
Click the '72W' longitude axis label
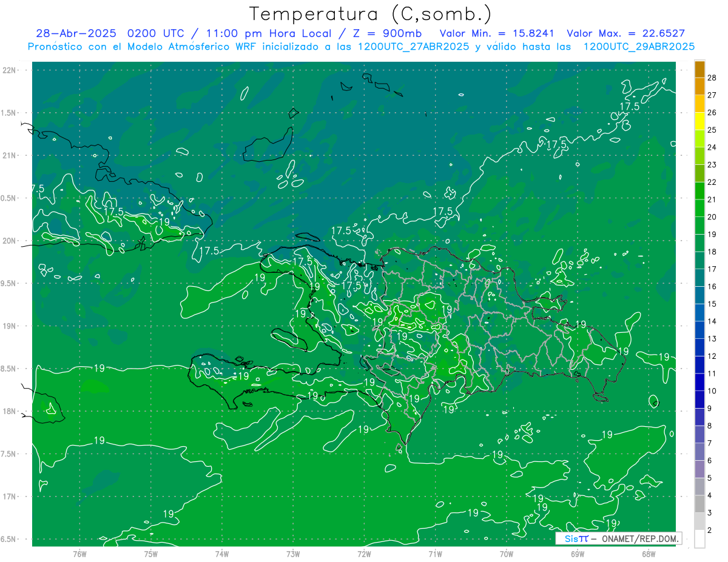click(364, 554)
